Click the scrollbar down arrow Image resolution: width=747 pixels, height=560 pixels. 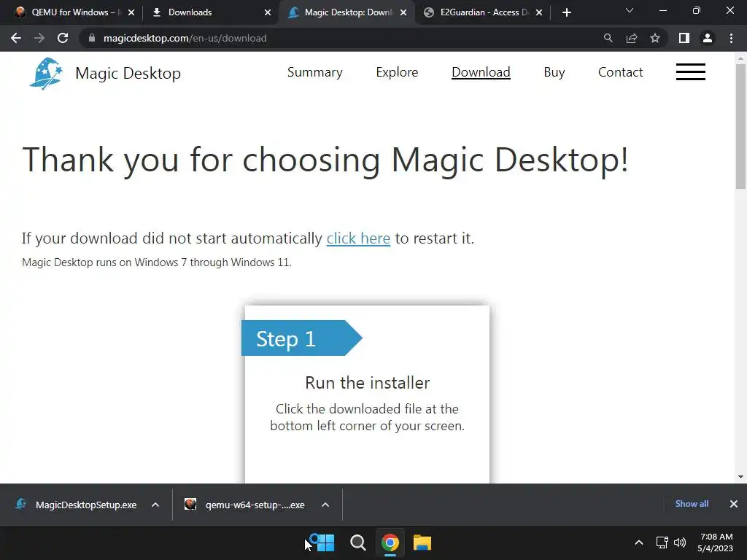coord(740,477)
